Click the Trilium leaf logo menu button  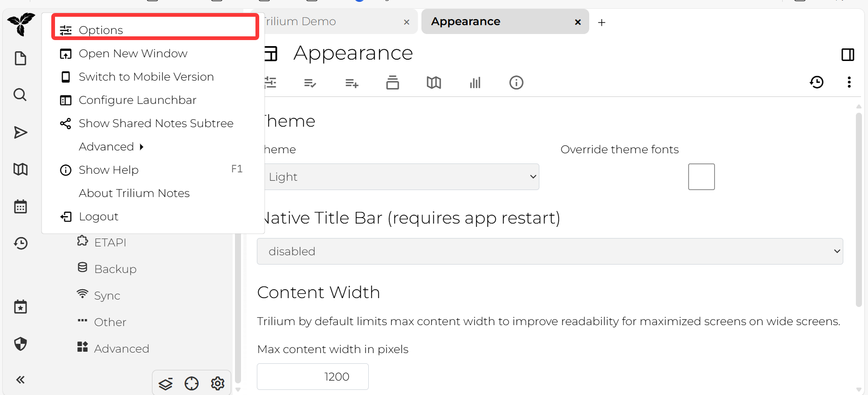[x=21, y=24]
